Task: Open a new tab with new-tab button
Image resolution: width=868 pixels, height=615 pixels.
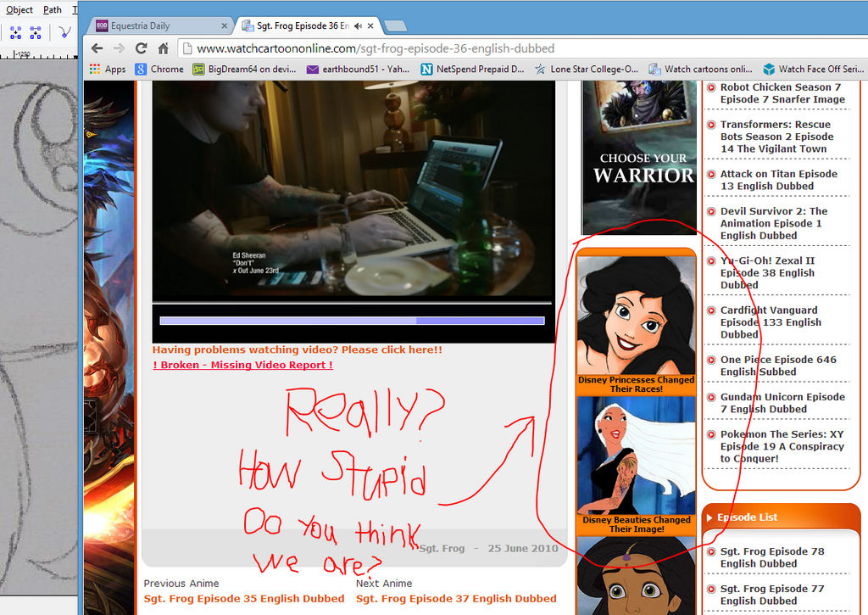Action: tap(395, 26)
